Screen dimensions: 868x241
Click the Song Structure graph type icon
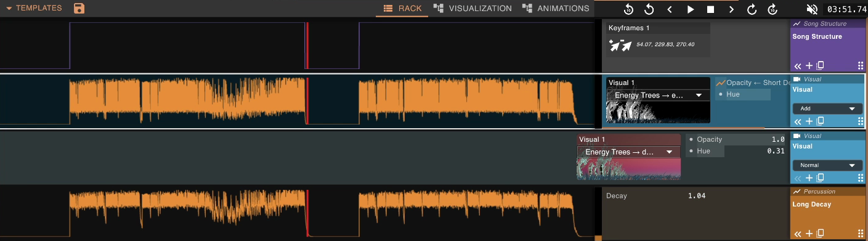pos(797,23)
